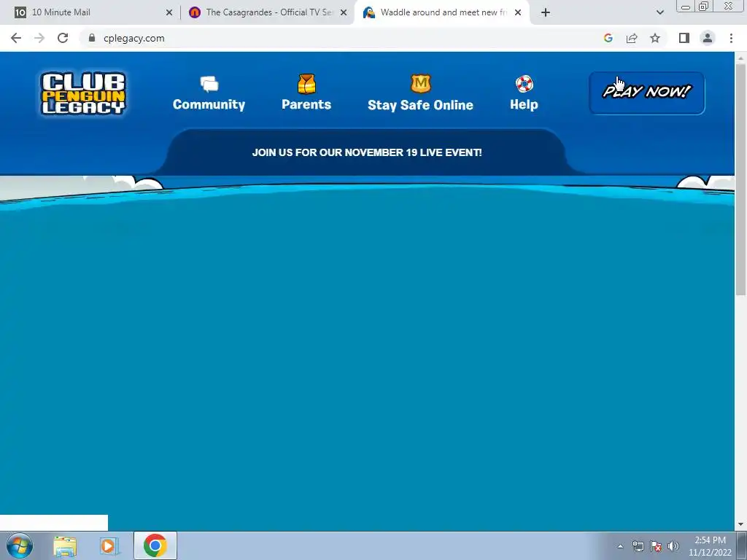Image resolution: width=747 pixels, height=560 pixels.
Task: Open the Community speech bubble icon
Action: pyautogui.click(x=209, y=84)
